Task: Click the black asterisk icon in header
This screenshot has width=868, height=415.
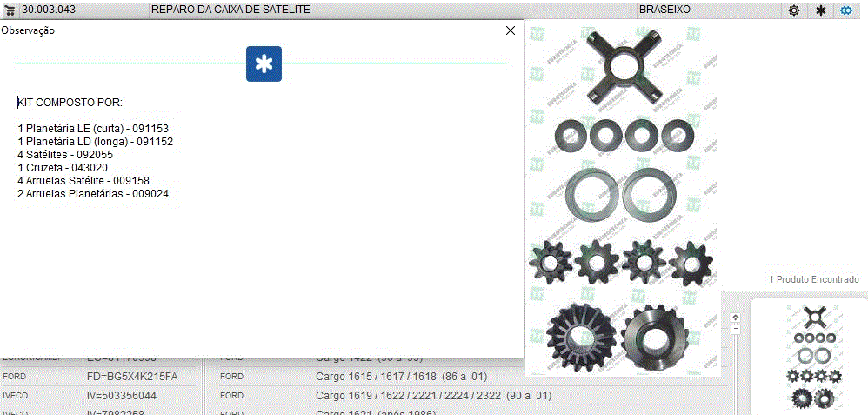Action: tap(820, 10)
